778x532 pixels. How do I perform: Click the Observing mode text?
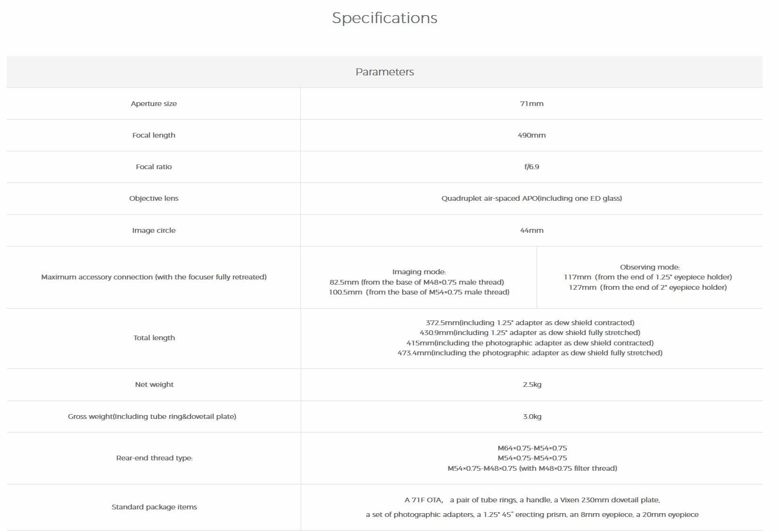pyautogui.click(x=650, y=267)
